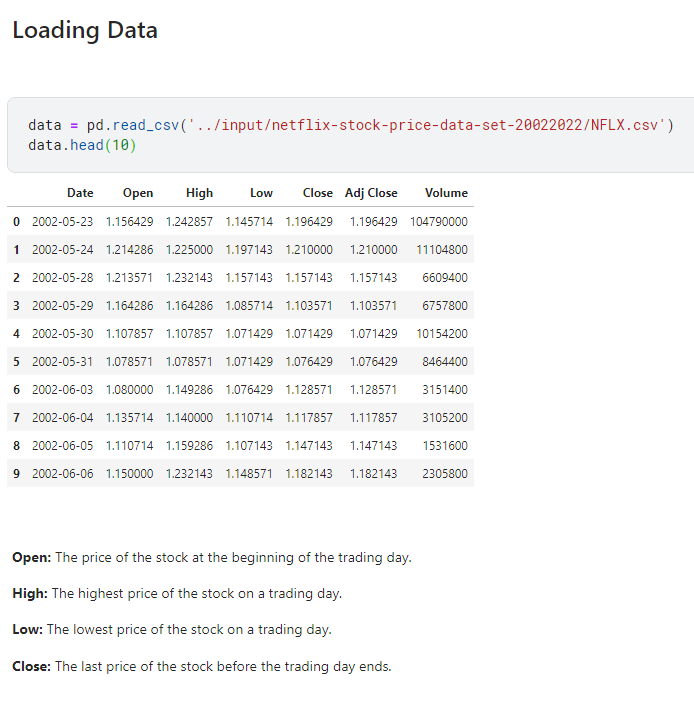Click Volume value 104790000
694x717 pixels.
click(438, 221)
